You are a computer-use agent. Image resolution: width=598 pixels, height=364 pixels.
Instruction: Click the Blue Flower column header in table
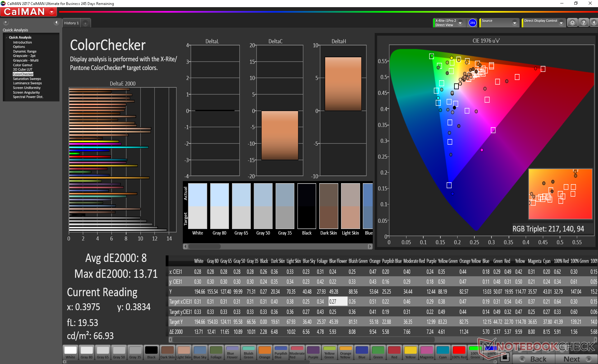338,261
